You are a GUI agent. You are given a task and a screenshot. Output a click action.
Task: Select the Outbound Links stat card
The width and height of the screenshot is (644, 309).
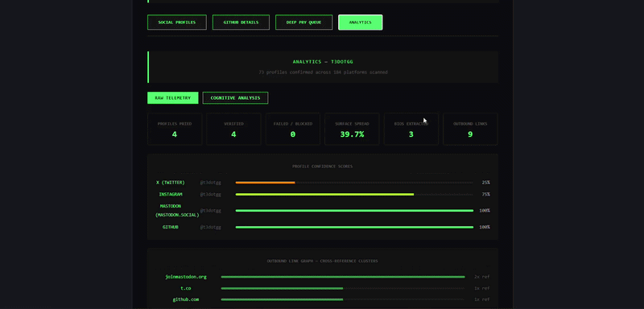click(x=470, y=129)
